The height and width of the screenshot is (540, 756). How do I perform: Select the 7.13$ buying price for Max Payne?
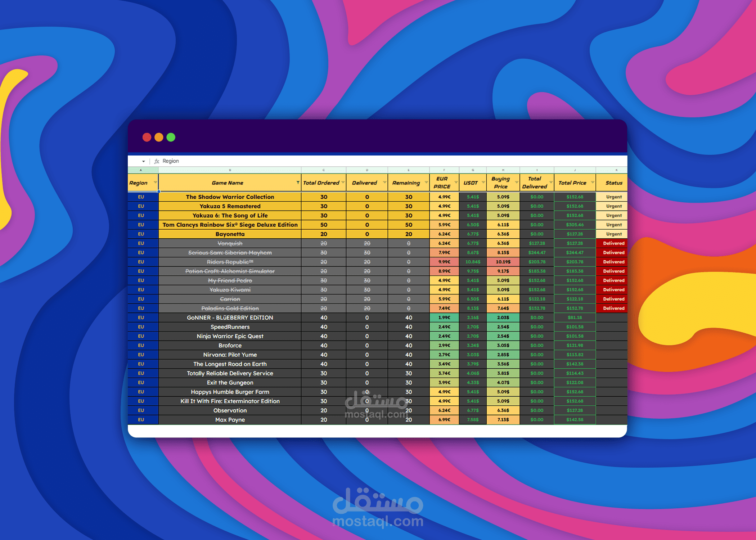coord(503,420)
